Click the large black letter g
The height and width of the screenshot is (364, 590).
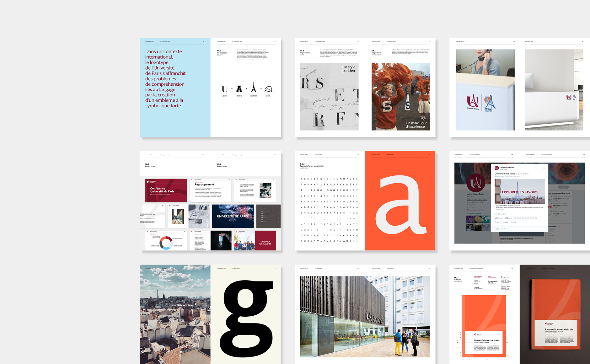pos(246,317)
